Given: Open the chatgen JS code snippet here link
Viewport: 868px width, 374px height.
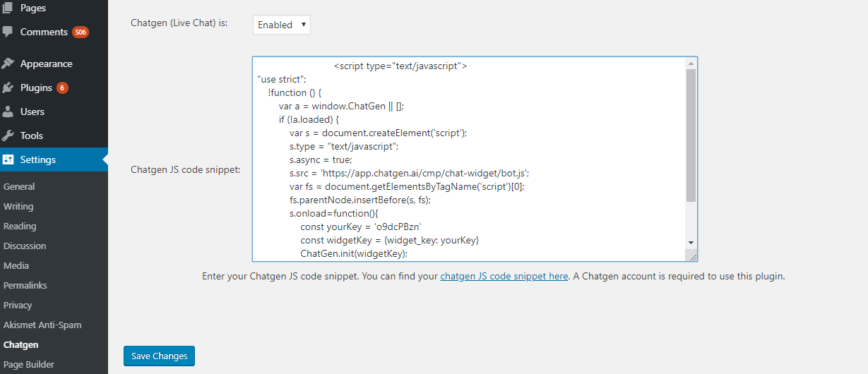Looking at the screenshot, I should click(x=504, y=276).
